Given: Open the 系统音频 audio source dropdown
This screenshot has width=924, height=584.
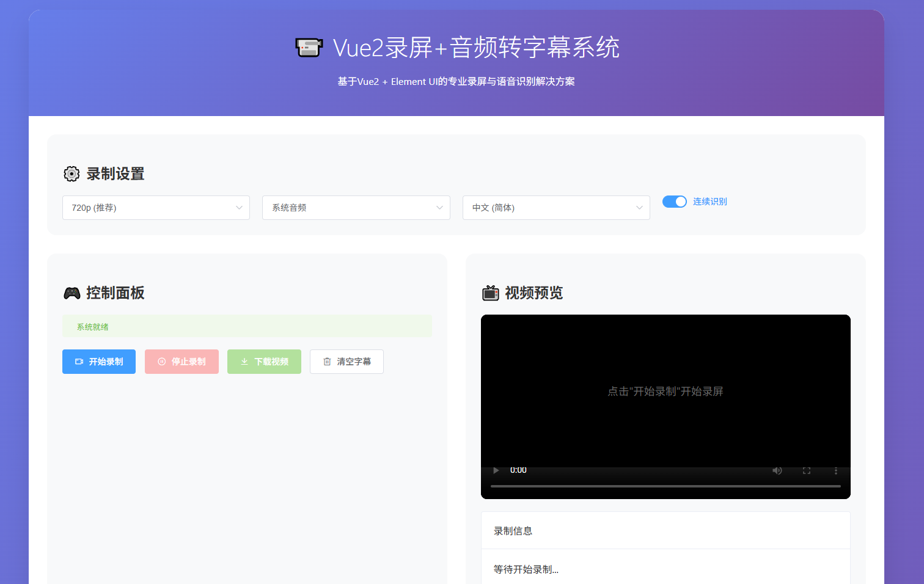Looking at the screenshot, I should (x=356, y=208).
